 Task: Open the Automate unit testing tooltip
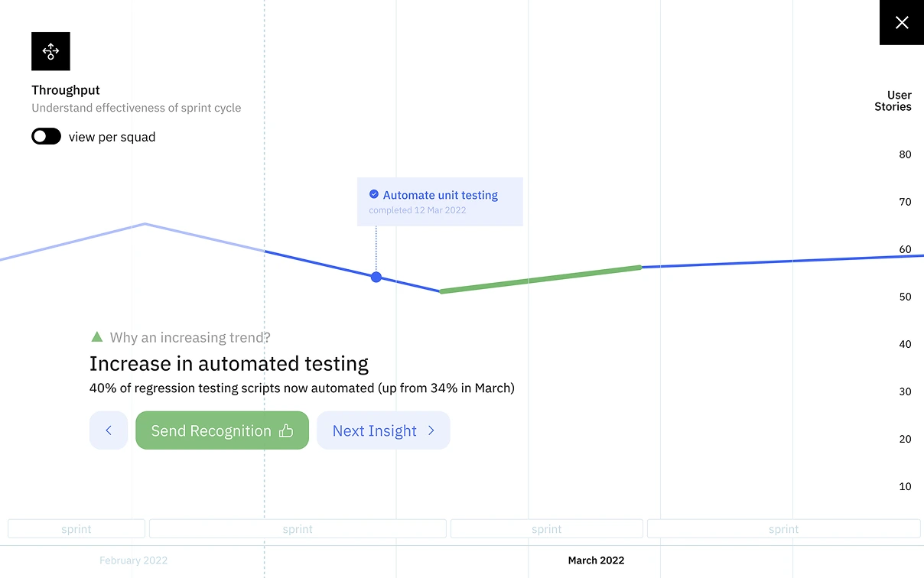click(x=440, y=202)
